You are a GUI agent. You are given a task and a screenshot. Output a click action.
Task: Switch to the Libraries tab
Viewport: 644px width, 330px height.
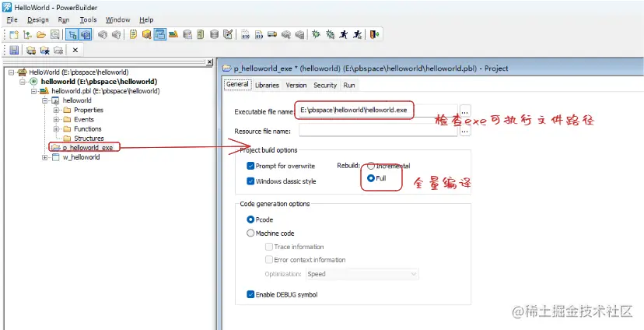(x=267, y=85)
